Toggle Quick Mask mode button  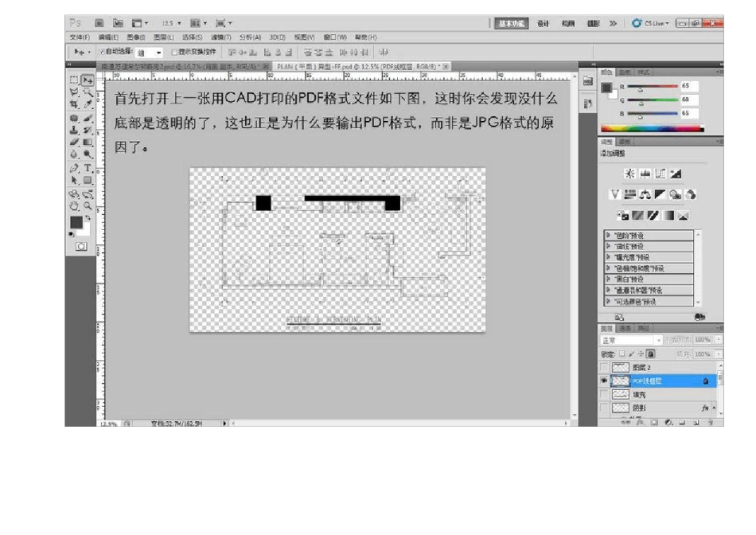80,247
